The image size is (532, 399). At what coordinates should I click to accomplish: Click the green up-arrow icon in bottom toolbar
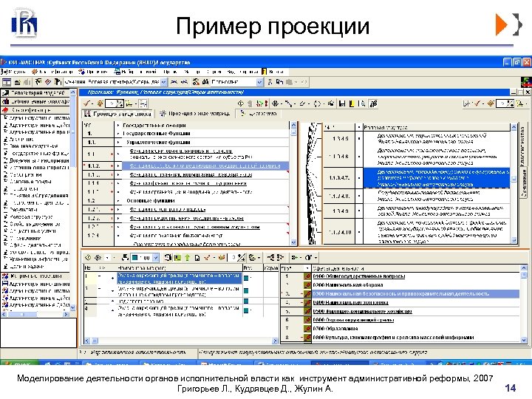pos(187,258)
